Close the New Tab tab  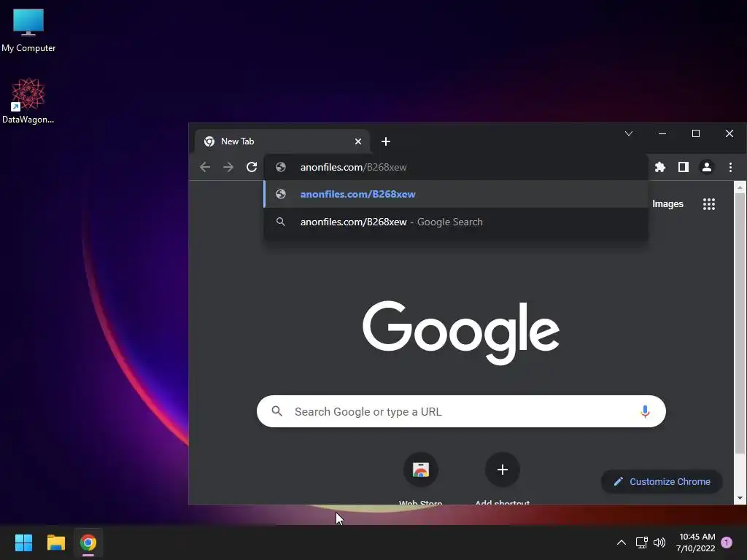coord(358,141)
